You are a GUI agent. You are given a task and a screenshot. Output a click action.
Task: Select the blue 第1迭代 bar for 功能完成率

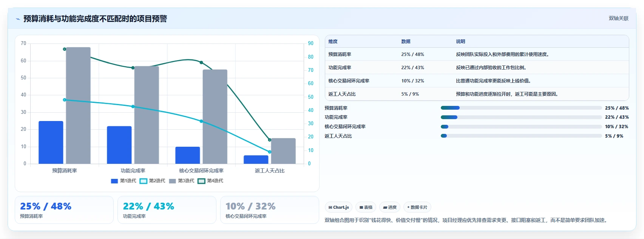coord(119,145)
